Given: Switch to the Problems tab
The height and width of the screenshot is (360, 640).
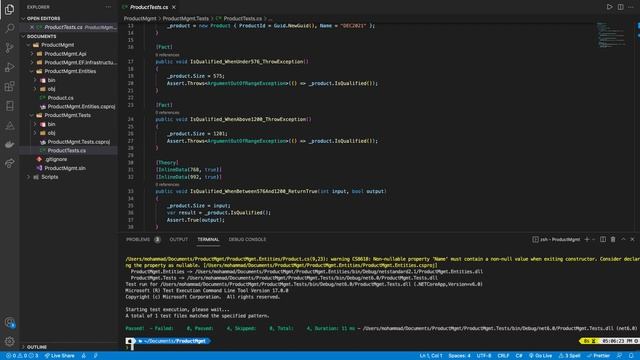Looking at the screenshot, I should (143, 240).
